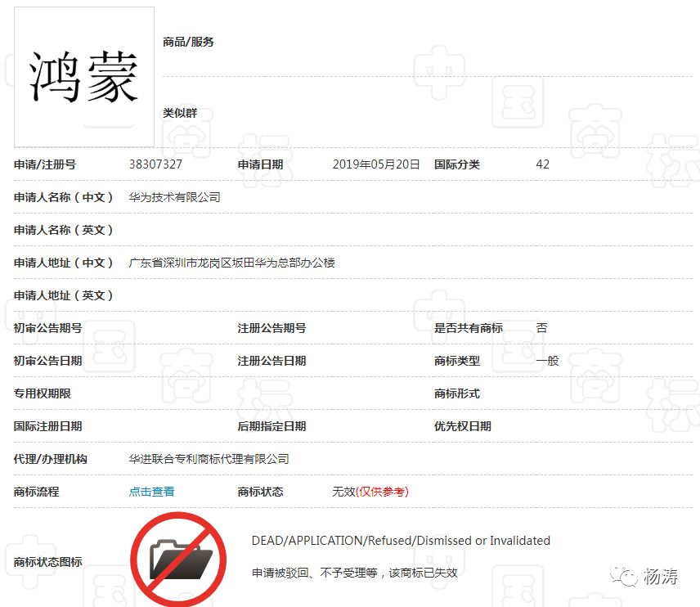This screenshot has width=700, height=607.
Task: Click the 申请日期 field label
Action: pyautogui.click(x=260, y=164)
